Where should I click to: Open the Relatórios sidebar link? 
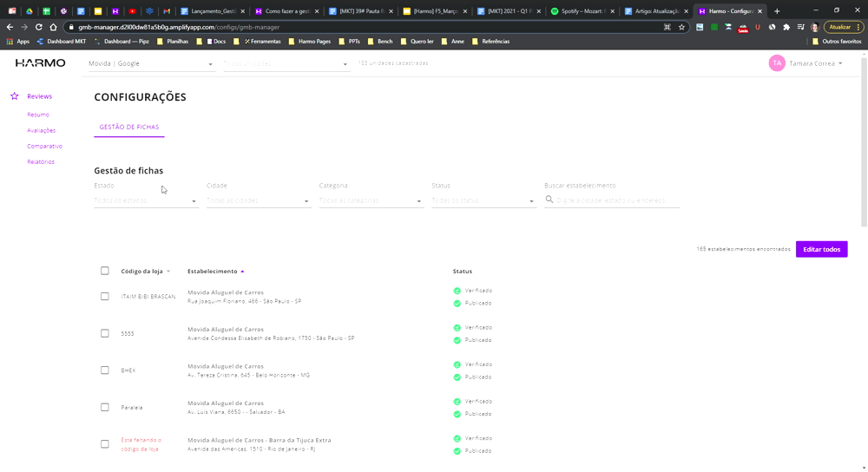(41, 162)
